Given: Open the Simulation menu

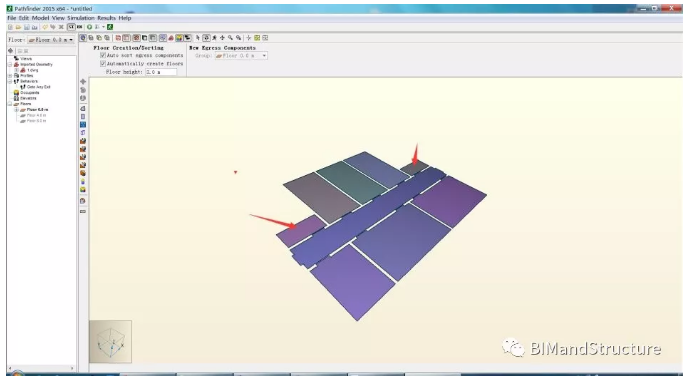Looking at the screenshot, I should (x=81, y=18).
